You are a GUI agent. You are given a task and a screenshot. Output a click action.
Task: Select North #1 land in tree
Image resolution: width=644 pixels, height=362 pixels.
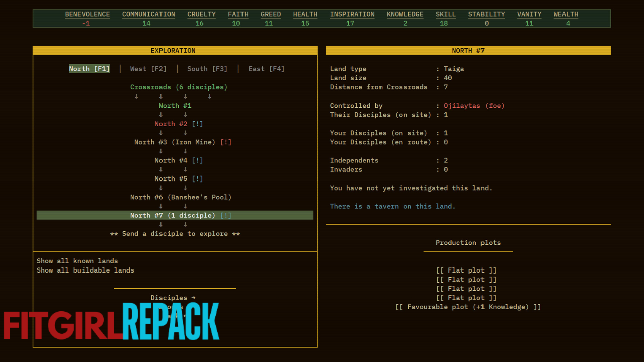tap(175, 106)
